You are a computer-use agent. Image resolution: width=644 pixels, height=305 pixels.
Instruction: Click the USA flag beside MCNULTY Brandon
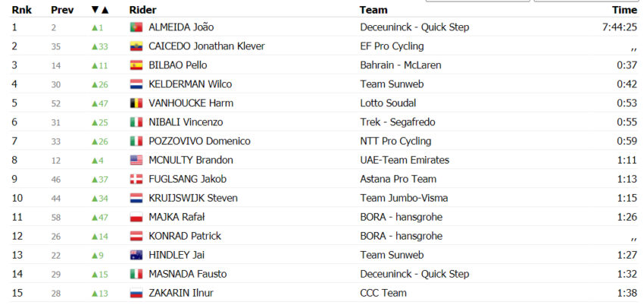pos(136,160)
